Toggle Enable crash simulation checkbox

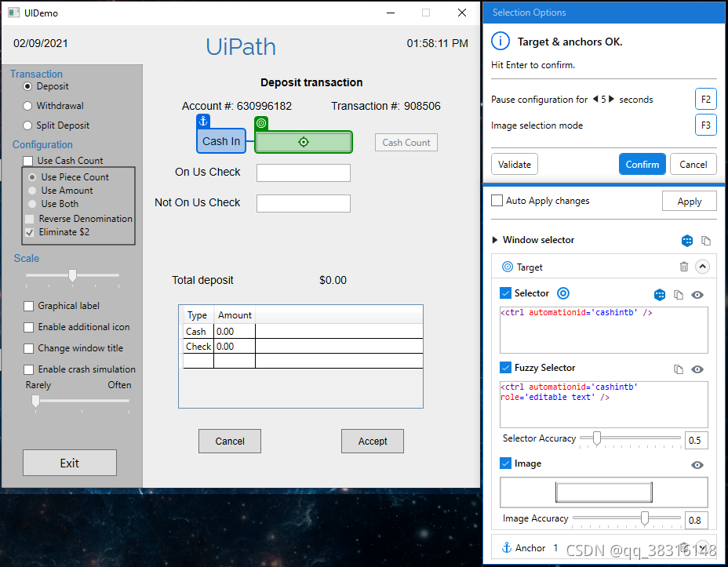click(28, 369)
